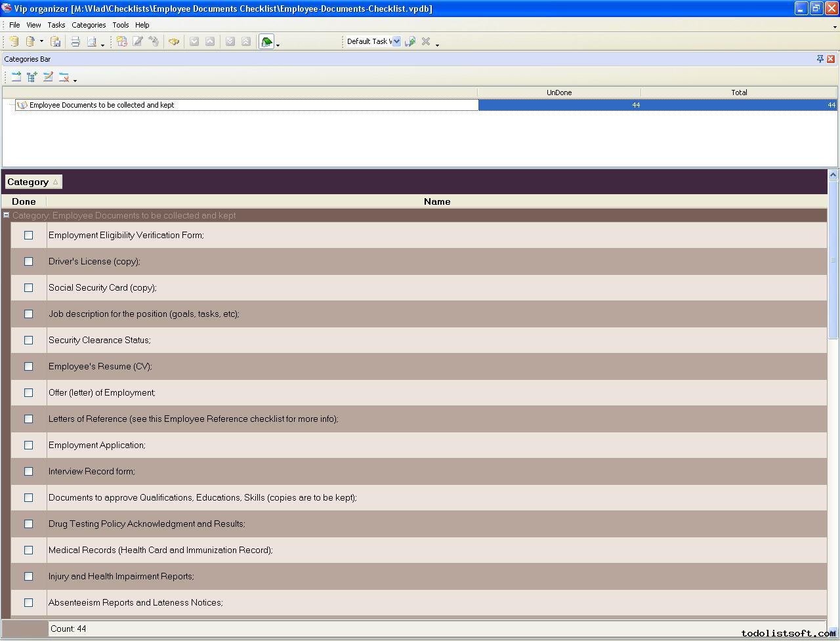Click the Edit Task pencil icon
The height and width of the screenshot is (641, 840).
138,41
